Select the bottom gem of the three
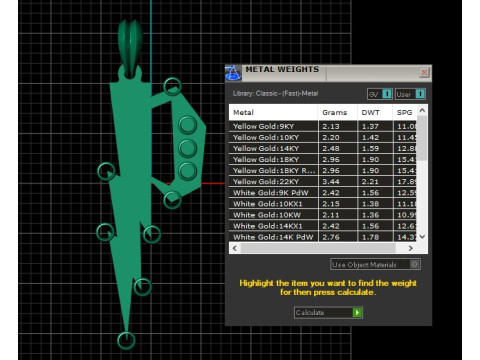480x360 pixels. (x=188, y=171)
